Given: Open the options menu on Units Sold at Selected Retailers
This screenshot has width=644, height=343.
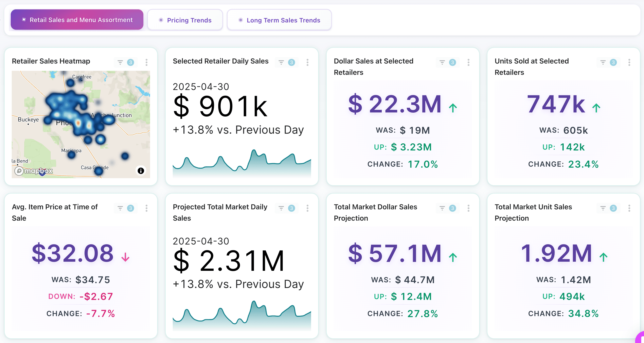Looking at the screenshot, I should [x=629, y=62].
